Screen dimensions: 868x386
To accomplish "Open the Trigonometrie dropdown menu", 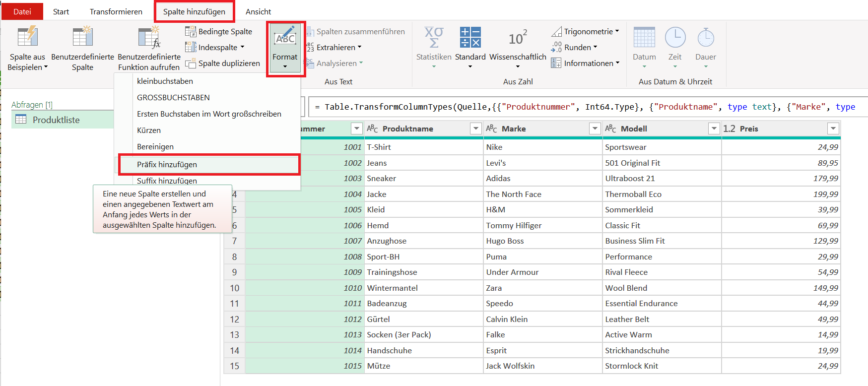I will click(x=617, y=31).
